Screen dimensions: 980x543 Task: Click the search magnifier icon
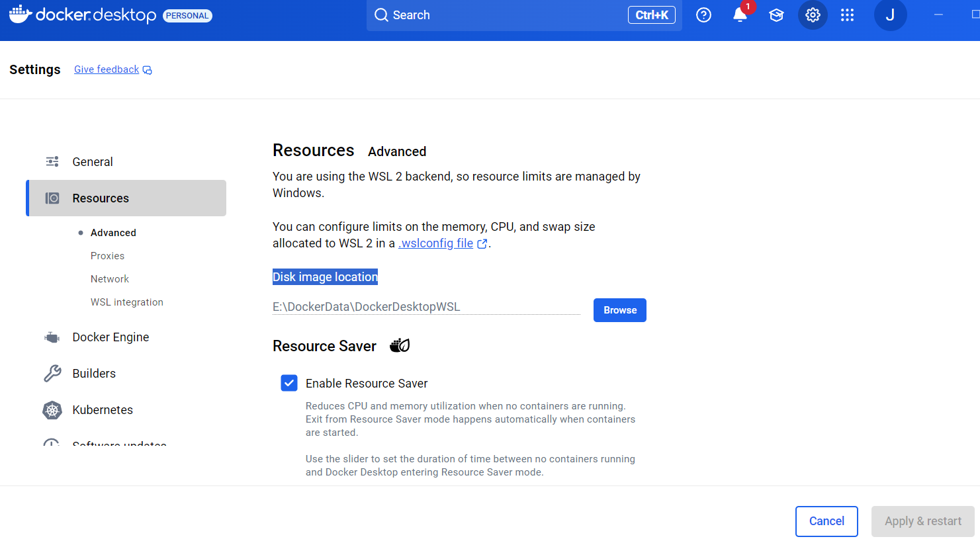(x=381, y=15)
